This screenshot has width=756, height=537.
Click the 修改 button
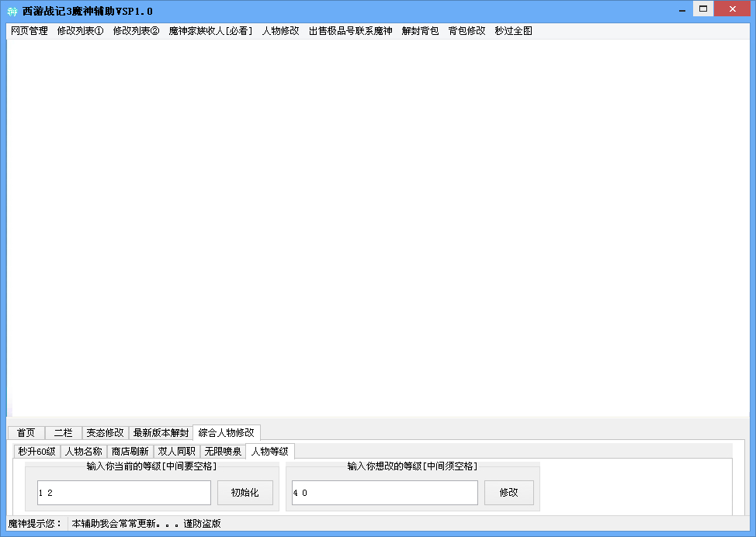508,493
